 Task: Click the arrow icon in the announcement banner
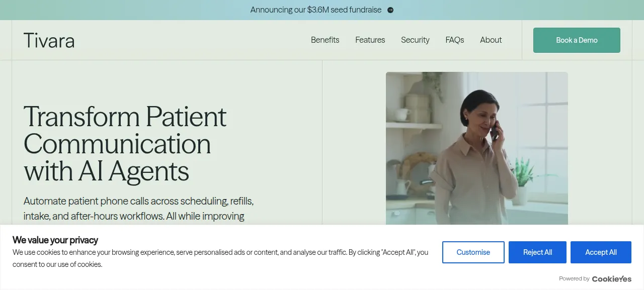390,10
